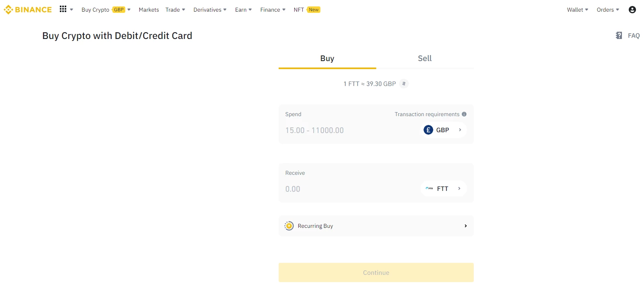Show Transaction requirements info icon
Screen dimensions: 644x303
[x=464, y=114]
